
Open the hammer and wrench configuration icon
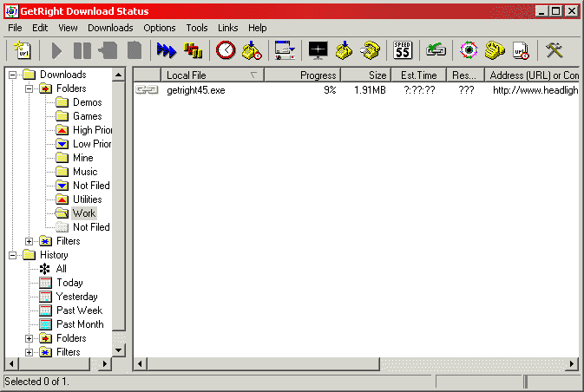(x=554, y=50)
